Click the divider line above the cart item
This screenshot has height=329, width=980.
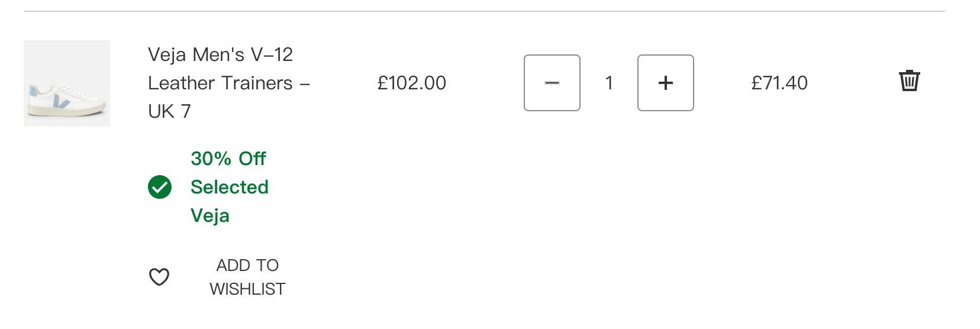point(484,11)
